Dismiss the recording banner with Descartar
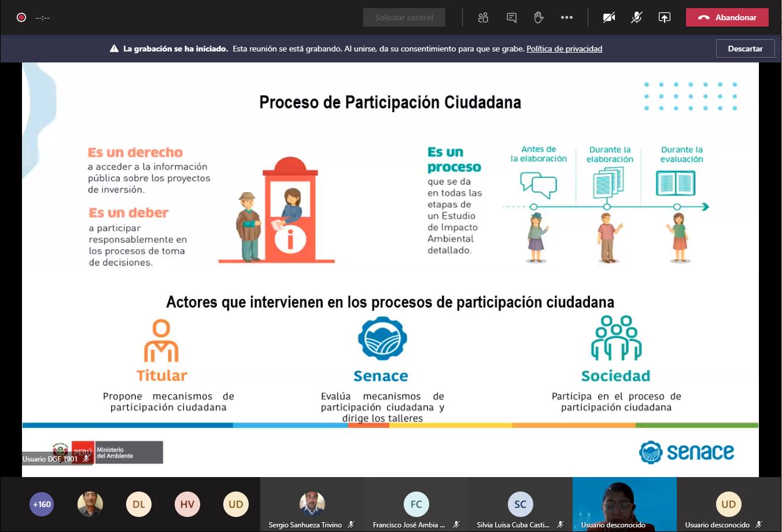Viewport: 782px width, 532px height. [x=745, y=49]
